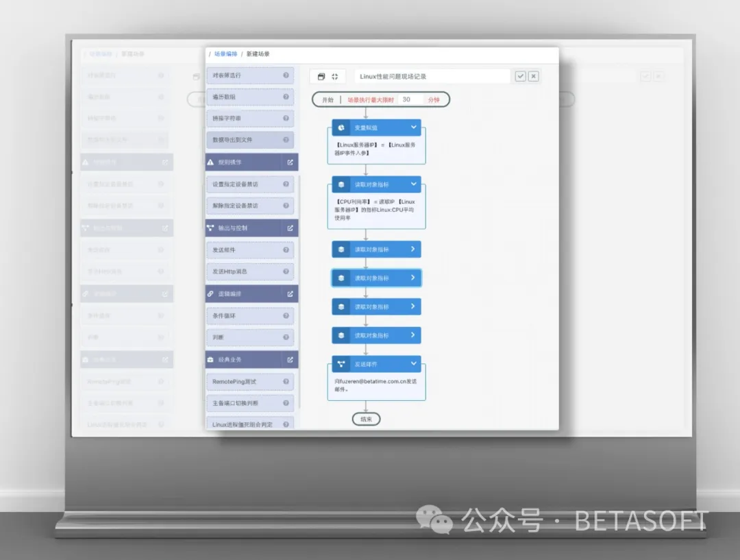The width and height of the screenshot is (740, 560).
Task: Click help icon beside Linux进程僵死组合判定
Action: (x=286, y=424)
